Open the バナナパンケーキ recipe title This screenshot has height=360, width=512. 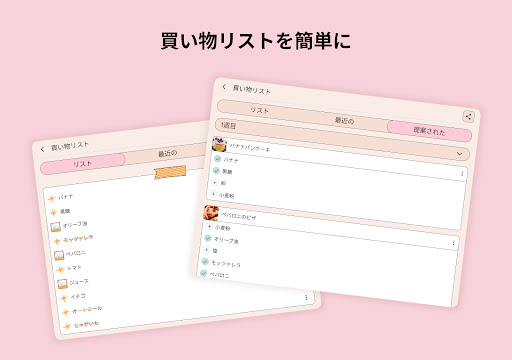click(250, 147)
